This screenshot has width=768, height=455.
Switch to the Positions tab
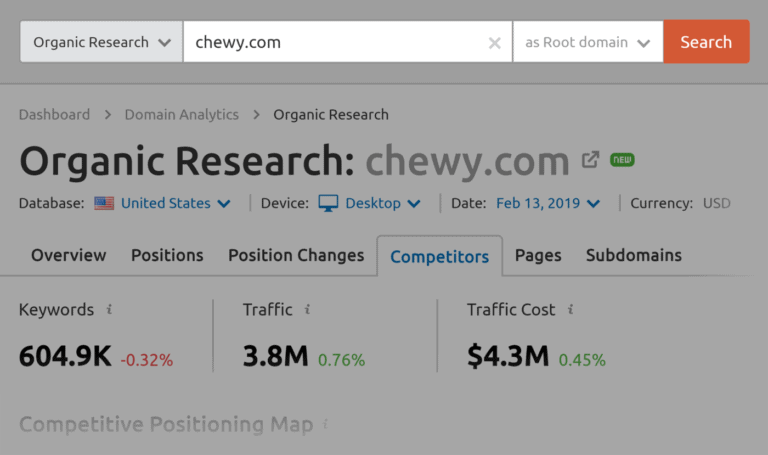pyautogui.click(x=167, y=255)
